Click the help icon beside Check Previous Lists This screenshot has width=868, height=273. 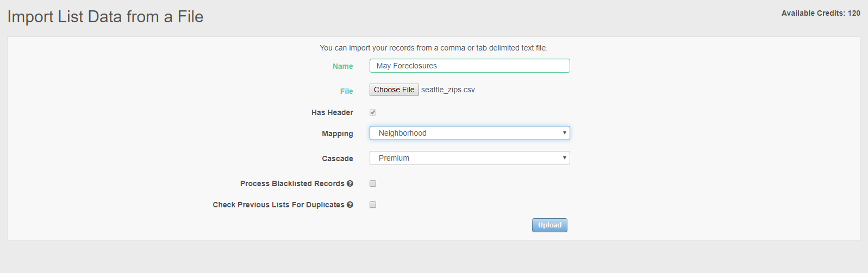[x=350, y=205]
